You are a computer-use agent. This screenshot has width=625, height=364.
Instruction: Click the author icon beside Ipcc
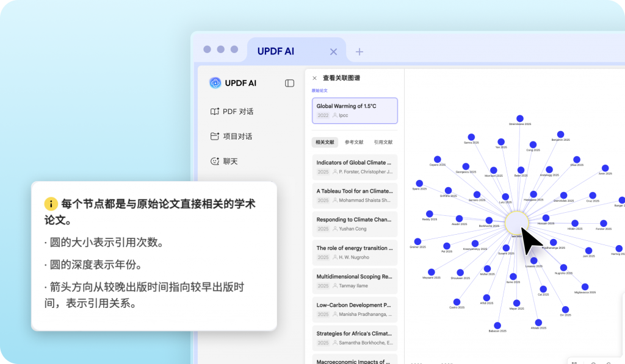(336, 115)
